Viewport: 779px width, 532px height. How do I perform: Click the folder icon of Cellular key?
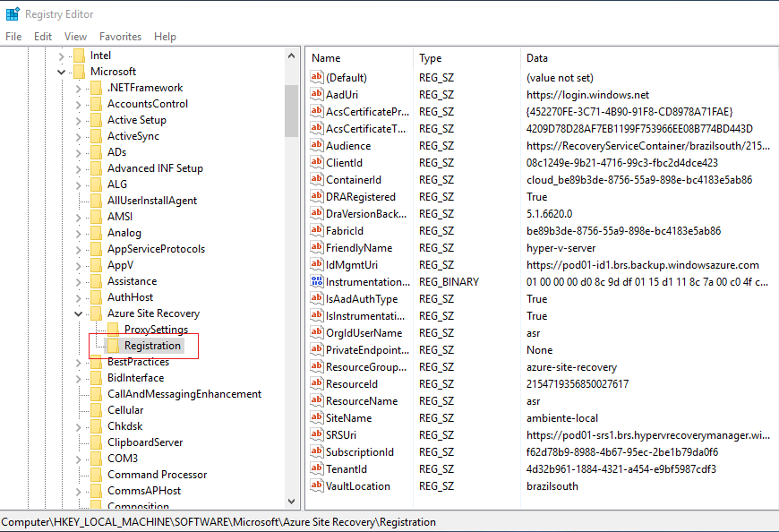point(97,410)
